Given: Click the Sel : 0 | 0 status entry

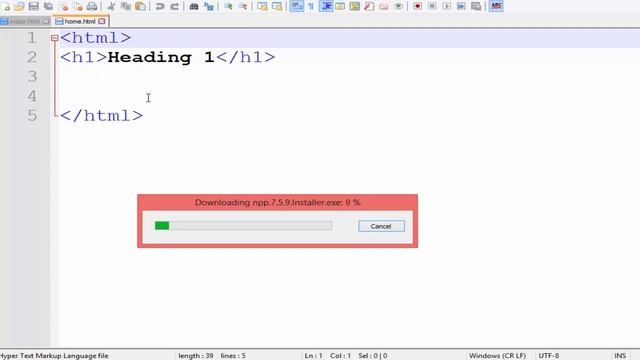Looking at the screenshot, I should (x=373, y=356).
